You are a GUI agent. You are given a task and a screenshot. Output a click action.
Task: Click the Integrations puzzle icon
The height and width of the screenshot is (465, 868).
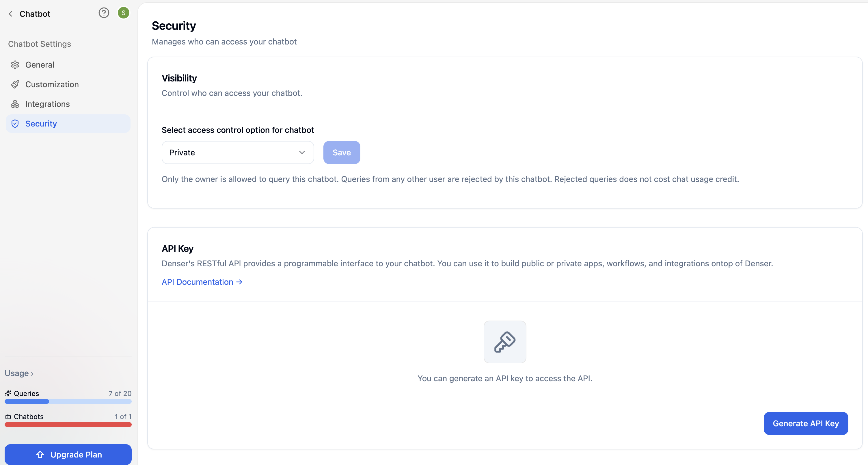pyautogui.click(x=16, y=103)
